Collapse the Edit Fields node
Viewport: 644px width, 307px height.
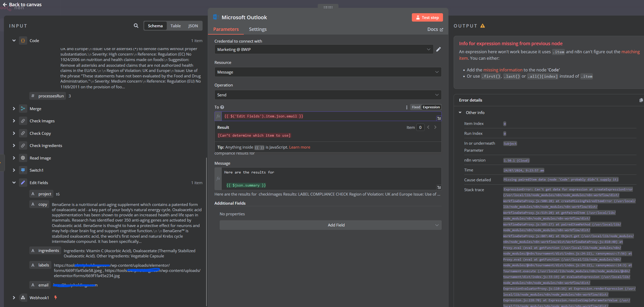tap(14, 183)
